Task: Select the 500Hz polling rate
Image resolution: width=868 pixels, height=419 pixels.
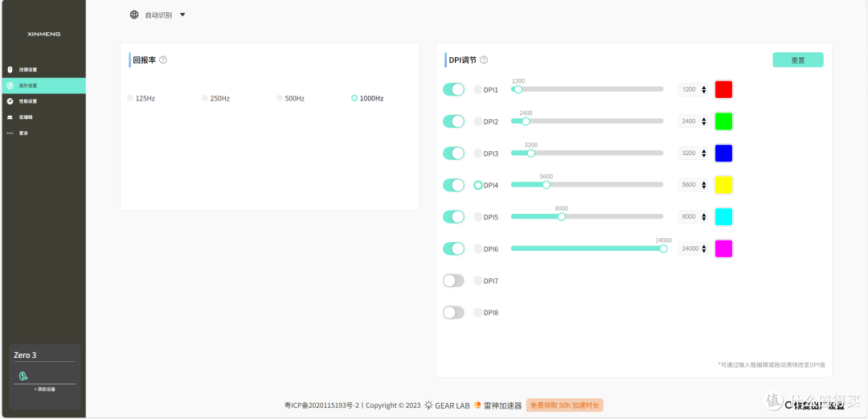Action: (x=291, y=98)
